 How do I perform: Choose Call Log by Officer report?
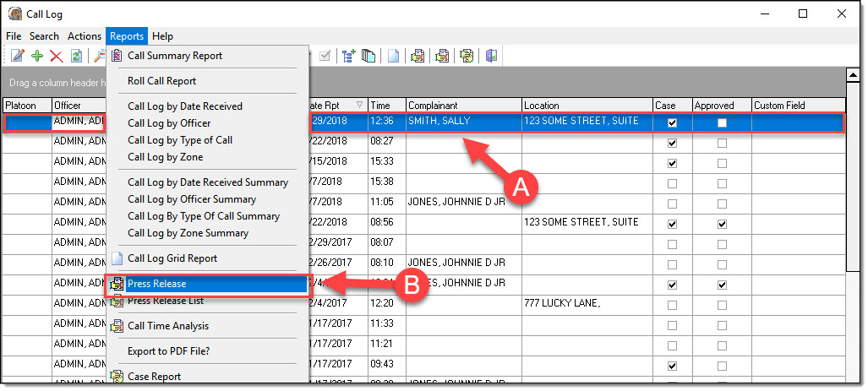[169, 123]
